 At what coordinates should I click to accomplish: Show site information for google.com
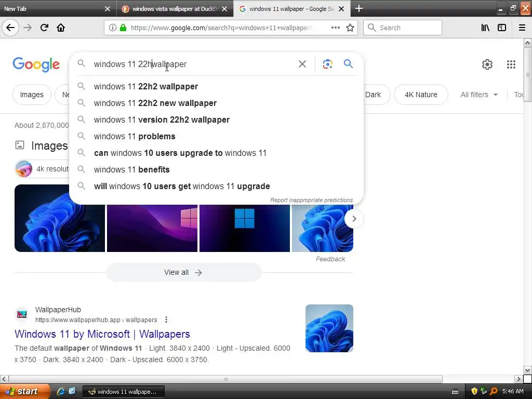tap(113, 28)
